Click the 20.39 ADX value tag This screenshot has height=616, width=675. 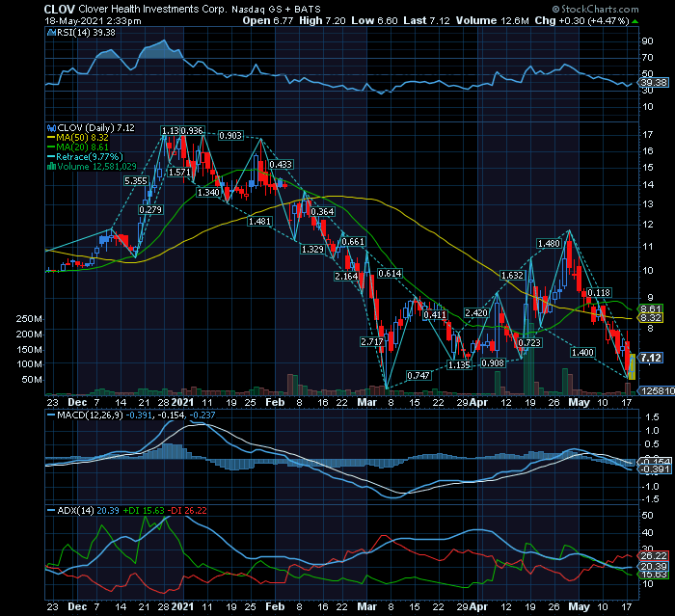coord(654,567)
